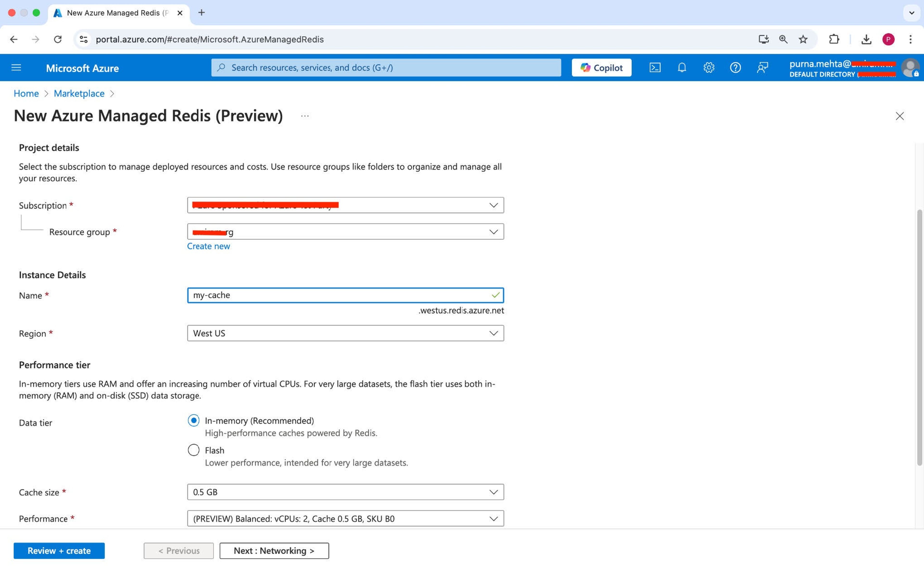
Task: Click the Create new resource group link
Action: (x=208, y=246)
